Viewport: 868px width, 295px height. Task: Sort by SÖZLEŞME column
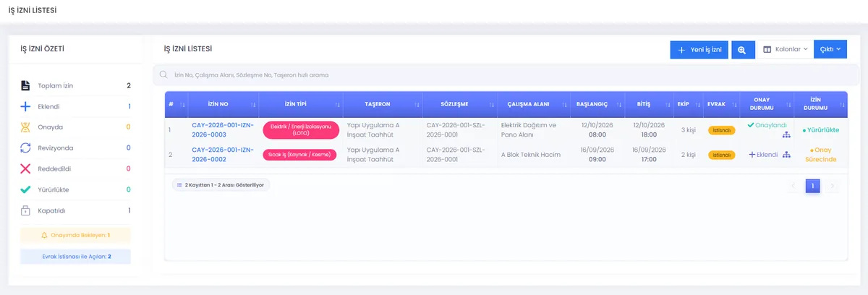pos(493,104)
